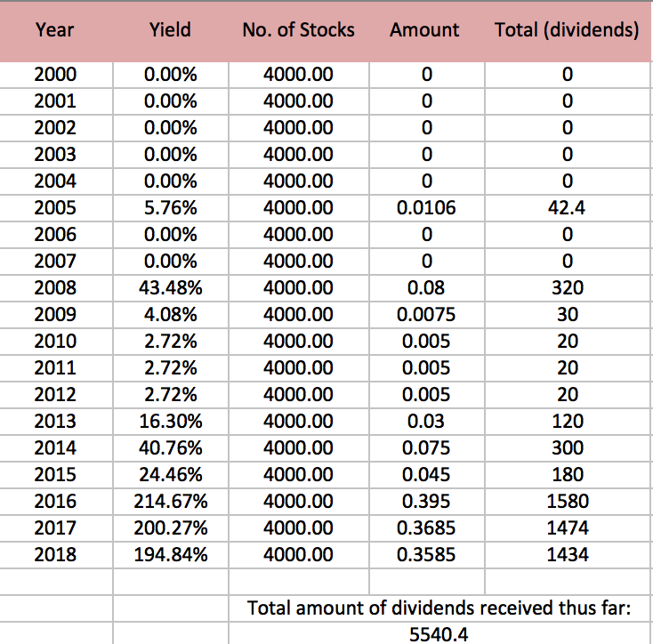Select the 2012 total dividends cell 20
This screenshot has width=653, height=644.
(x=568, y=395)
